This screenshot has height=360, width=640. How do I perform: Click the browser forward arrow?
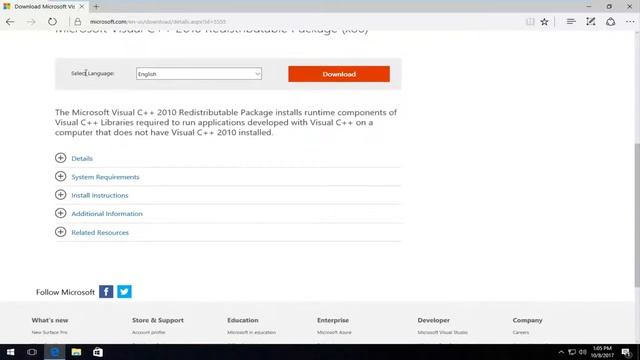click(x=31, y=22)
